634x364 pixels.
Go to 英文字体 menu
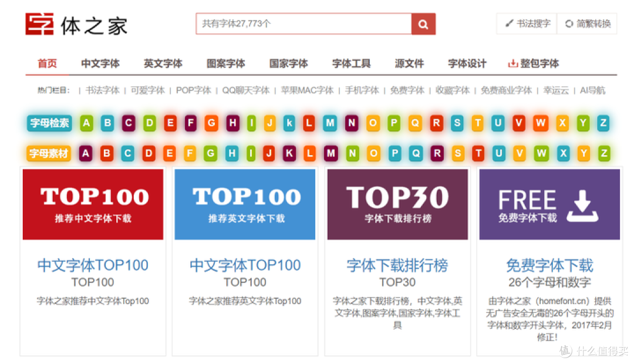(163, 63)
